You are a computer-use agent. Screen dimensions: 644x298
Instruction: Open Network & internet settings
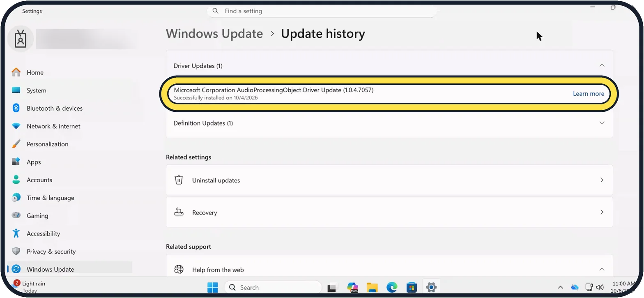70,126
